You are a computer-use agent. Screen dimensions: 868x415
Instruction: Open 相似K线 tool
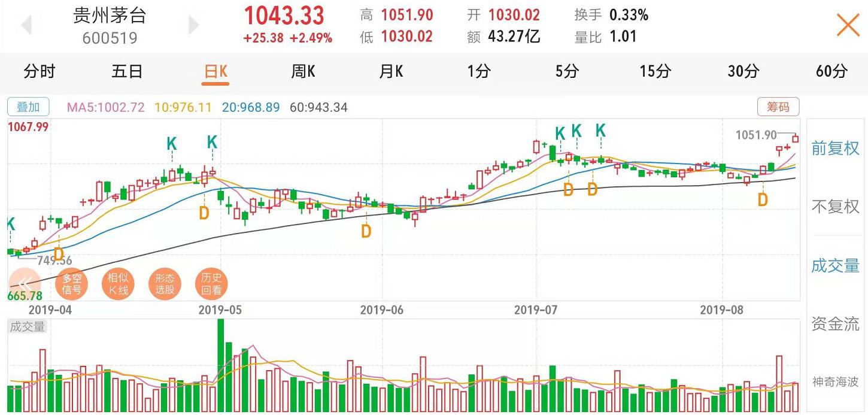119,284
